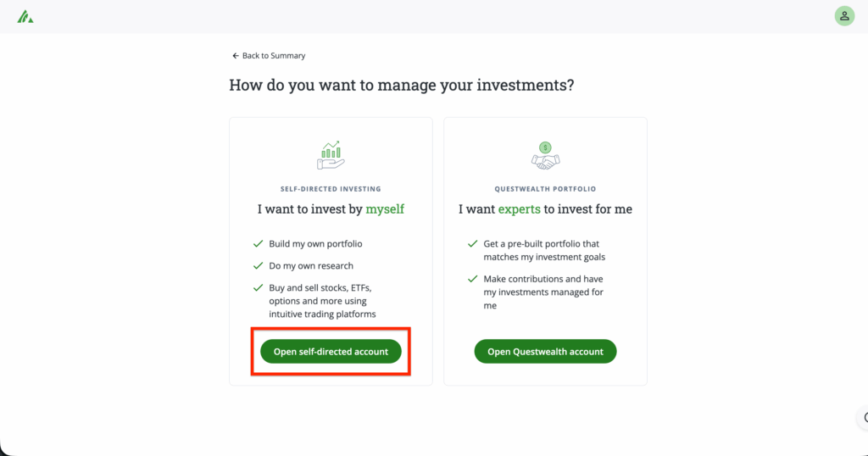Click the page heading about managing investments
Screen dimensions: 868x456
coord(402,86)
